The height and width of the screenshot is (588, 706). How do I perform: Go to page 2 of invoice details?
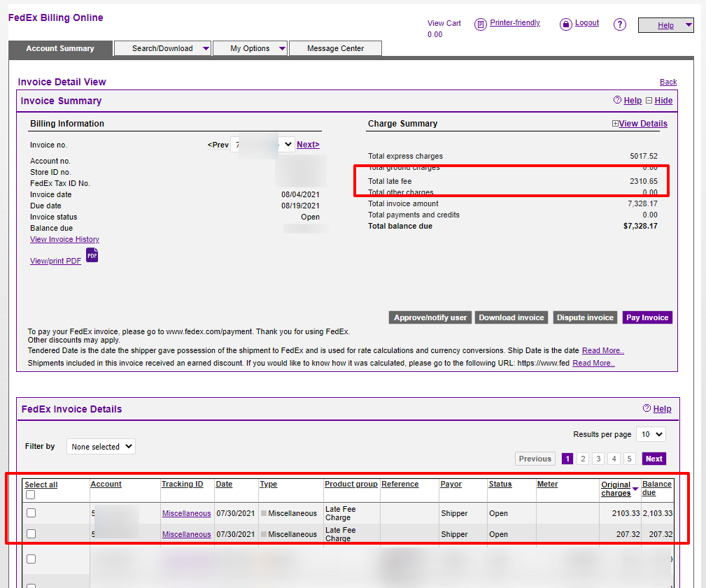583,459
